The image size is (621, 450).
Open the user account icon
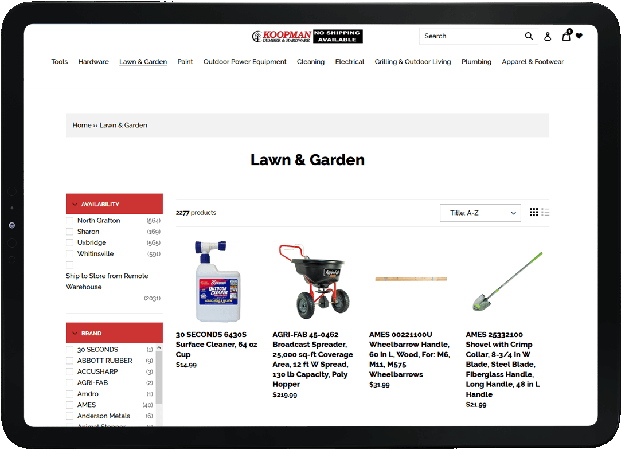[547, 36]
